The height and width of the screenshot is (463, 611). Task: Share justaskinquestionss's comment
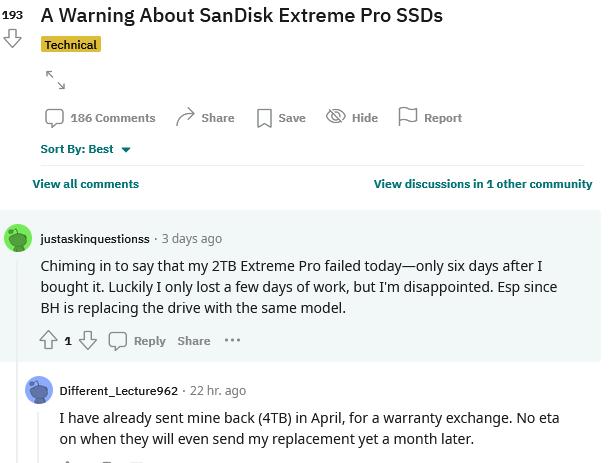[194, 341]
